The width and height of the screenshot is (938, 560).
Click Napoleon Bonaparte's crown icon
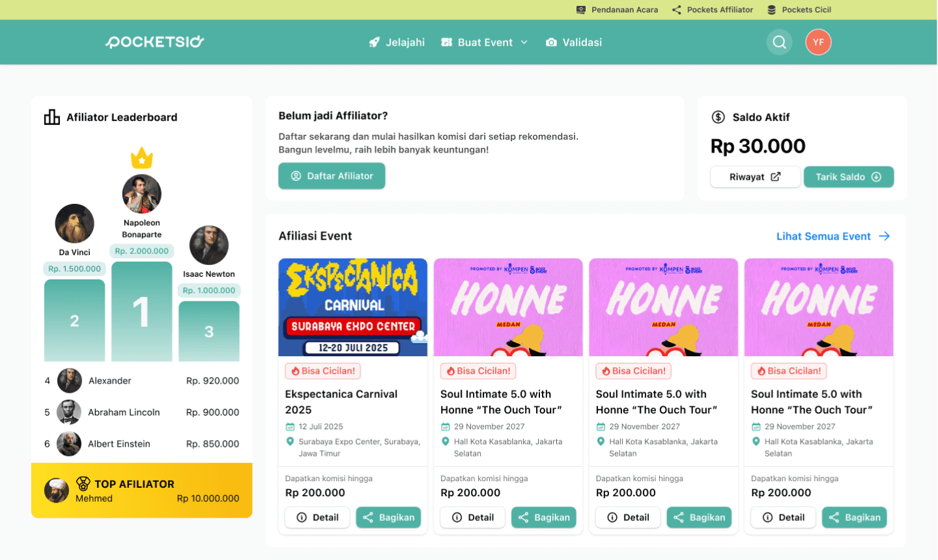pyautogui.click(x=141, y=158)
